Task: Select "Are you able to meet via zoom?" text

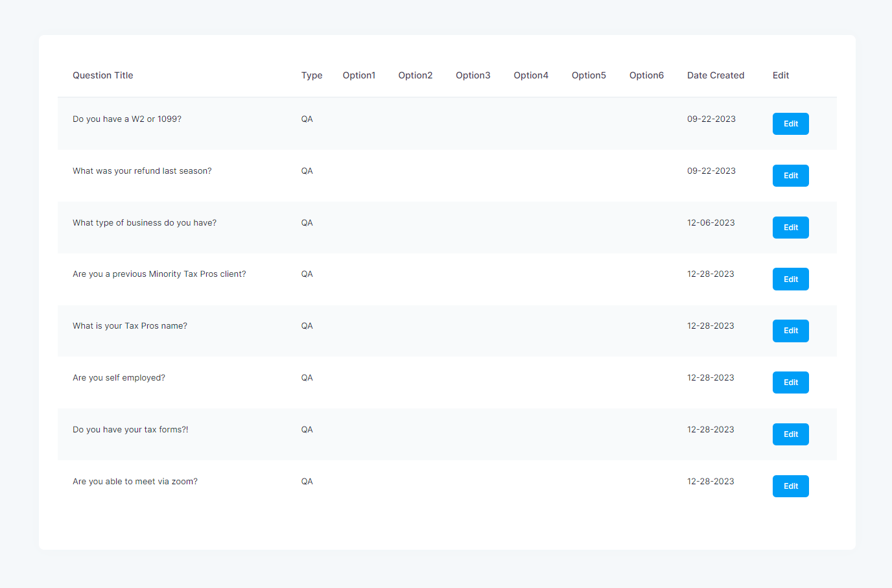Action: tap(135, 482)
